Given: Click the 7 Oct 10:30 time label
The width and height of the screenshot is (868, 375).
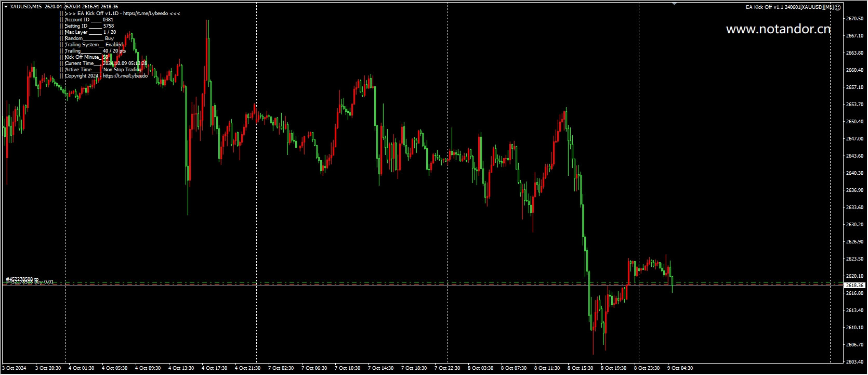Looking at the screenshot, I should 348,368.
